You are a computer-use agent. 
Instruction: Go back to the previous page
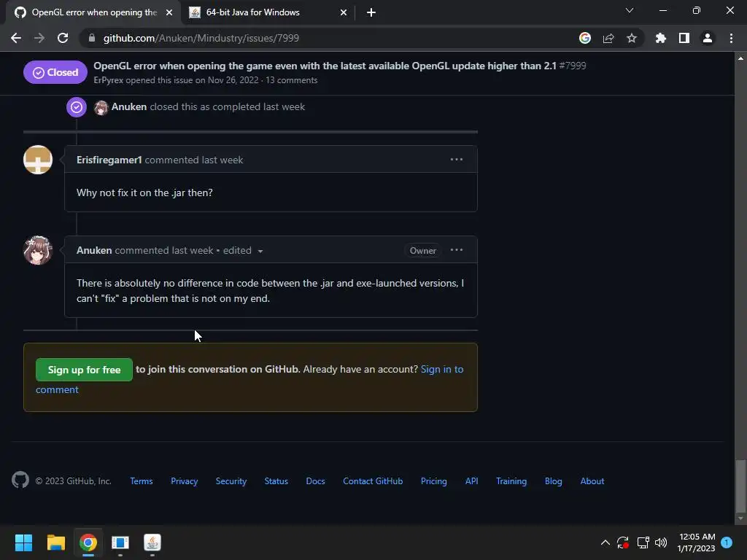tap(16, 38)
